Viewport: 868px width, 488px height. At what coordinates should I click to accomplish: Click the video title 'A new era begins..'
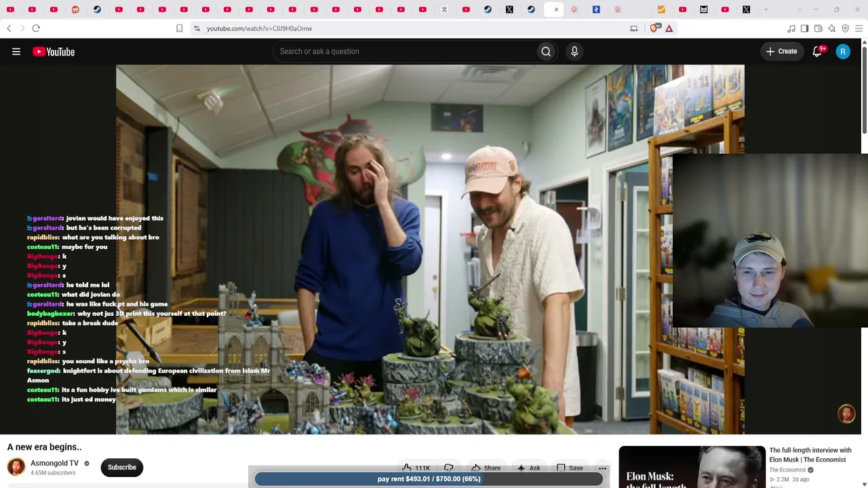(45, 447)
